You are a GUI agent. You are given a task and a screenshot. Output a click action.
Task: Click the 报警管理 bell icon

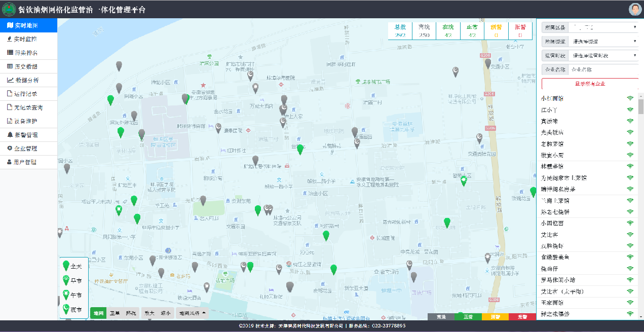tap(10, 135)
